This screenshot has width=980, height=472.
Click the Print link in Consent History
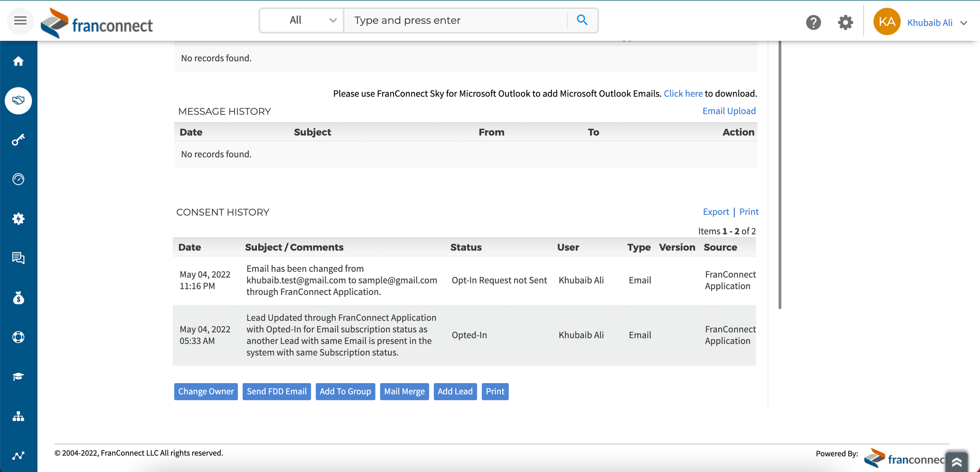pos(749,212)
